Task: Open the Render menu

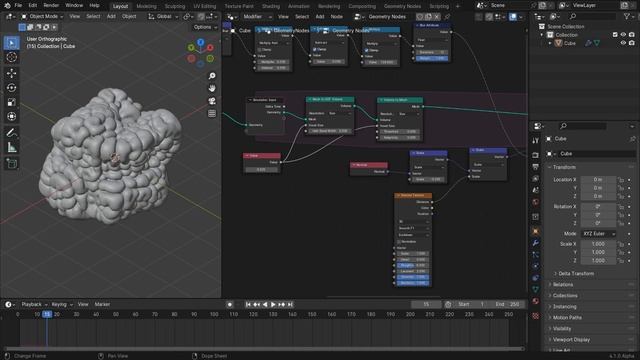Action: click(51, 6)
